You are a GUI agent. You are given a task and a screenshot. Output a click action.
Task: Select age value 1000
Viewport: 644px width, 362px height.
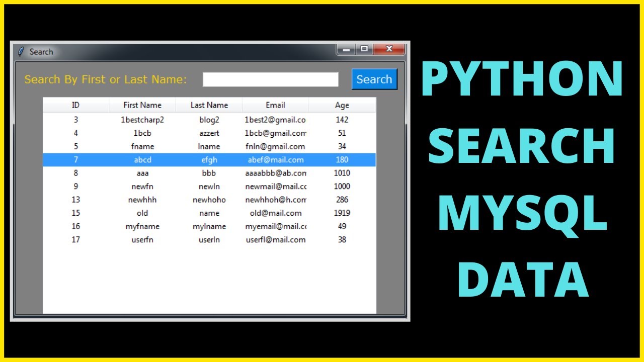click(342, 187)
